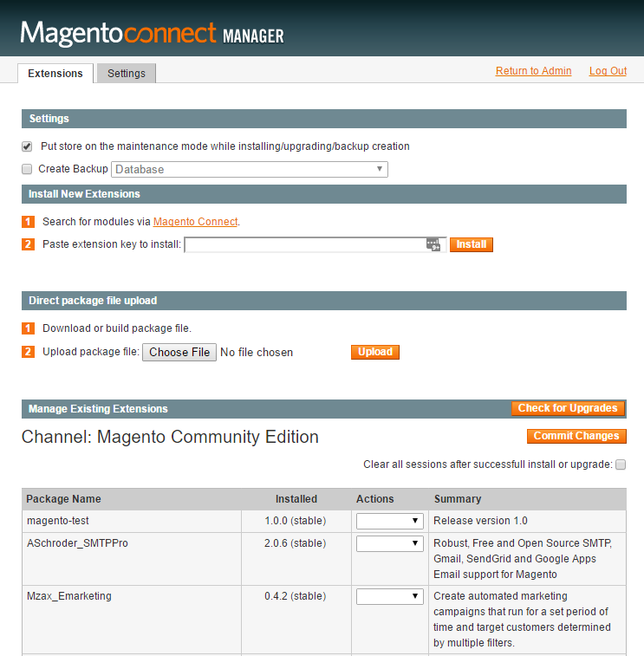
Task: Click installed version 2.0.6 (stable)
Action: point(295,543)
